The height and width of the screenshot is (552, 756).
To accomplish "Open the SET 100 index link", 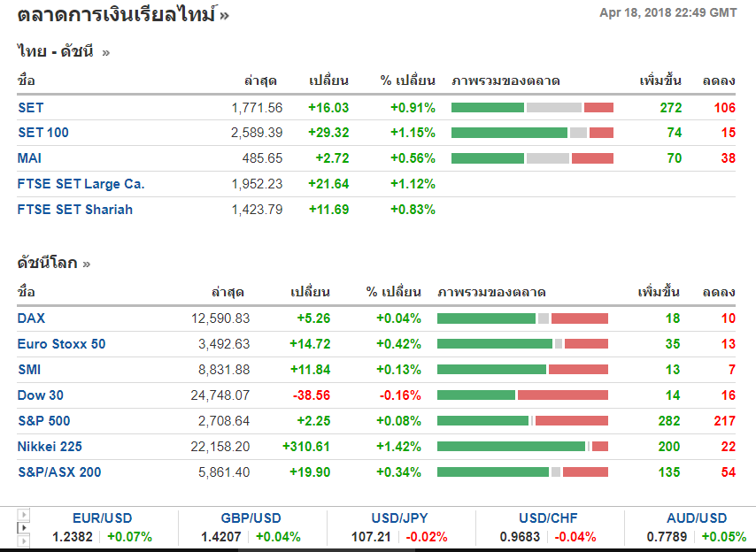I will (x=42, y=133).
